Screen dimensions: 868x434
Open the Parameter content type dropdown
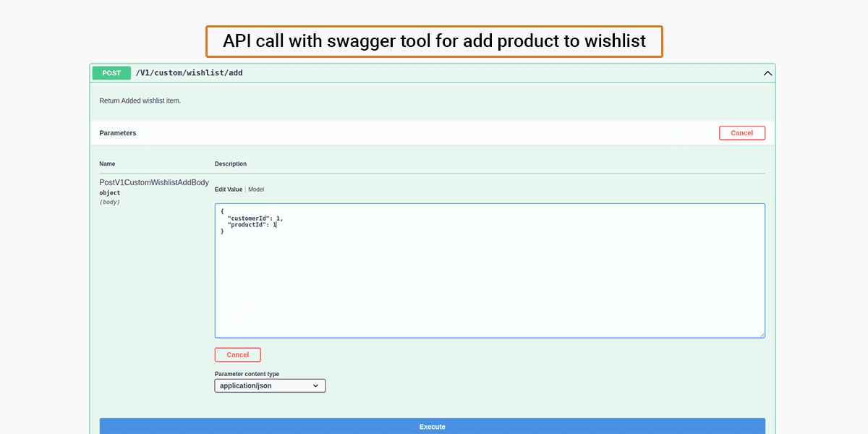271,386
